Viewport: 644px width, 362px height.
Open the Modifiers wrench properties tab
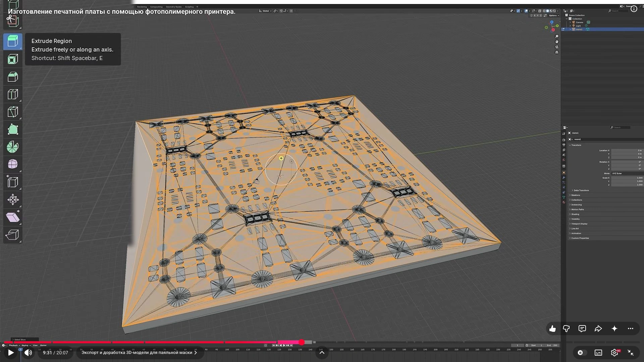click(x=564, y=178)
